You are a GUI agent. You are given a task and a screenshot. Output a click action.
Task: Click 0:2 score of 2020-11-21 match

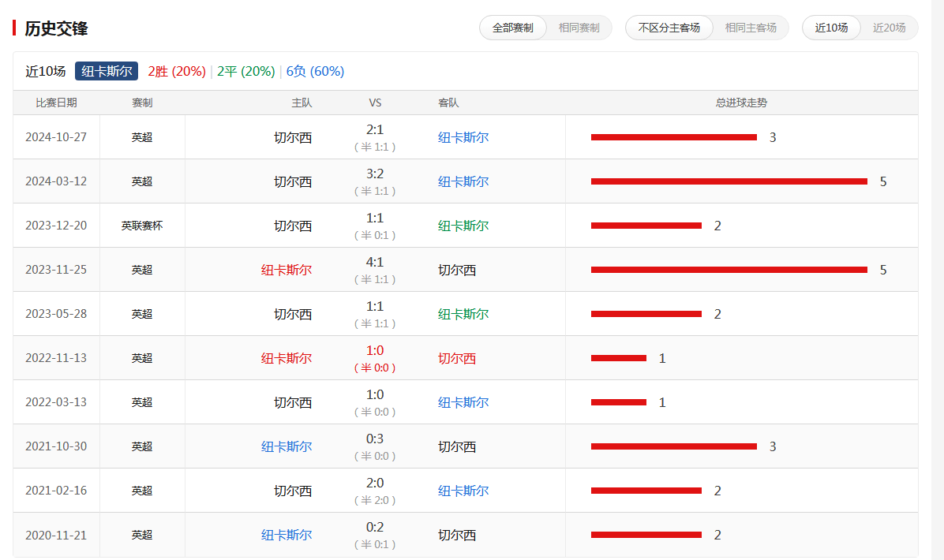tap(374, 528)
